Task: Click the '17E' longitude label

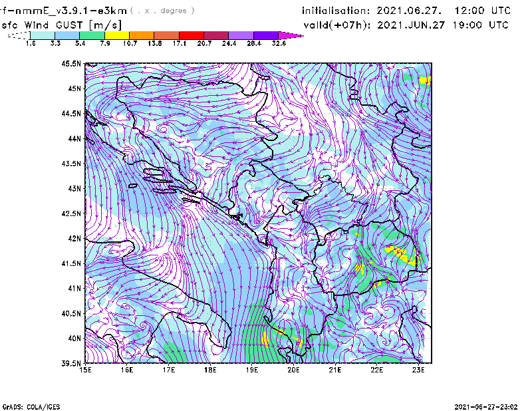Action: click(x=169, y=370)
